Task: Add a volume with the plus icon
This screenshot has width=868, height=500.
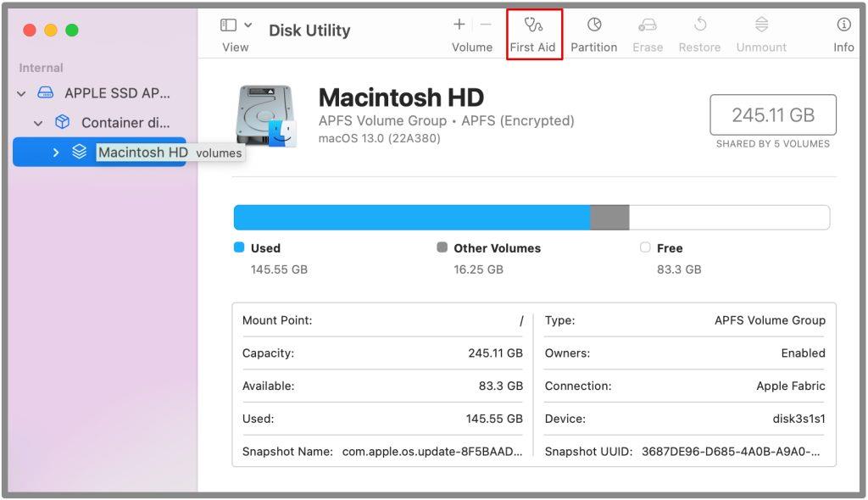Action: (459, 25)
